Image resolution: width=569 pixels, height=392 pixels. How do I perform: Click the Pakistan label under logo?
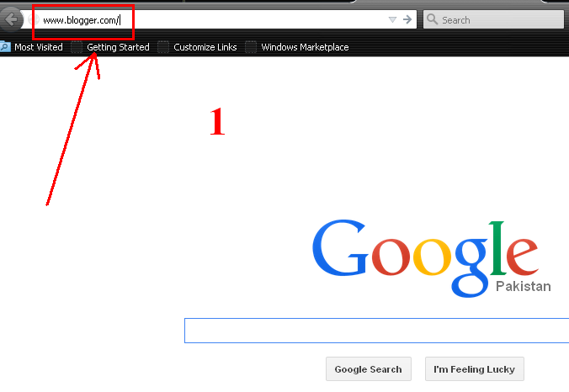coord(524,286)
